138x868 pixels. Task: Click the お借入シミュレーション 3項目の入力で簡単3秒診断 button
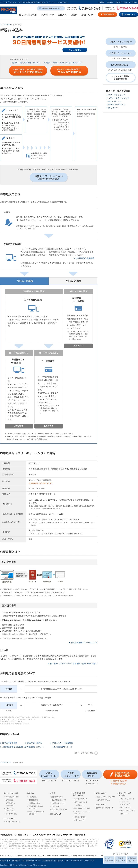click(x=48, y=177)
